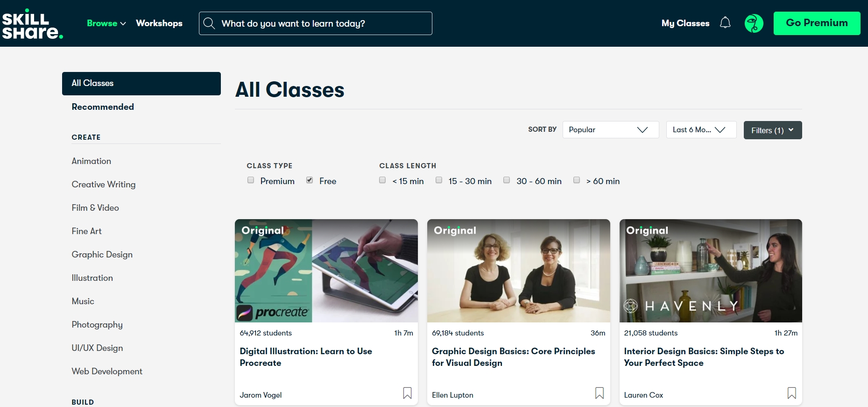Open the green profile avatar

754,23
